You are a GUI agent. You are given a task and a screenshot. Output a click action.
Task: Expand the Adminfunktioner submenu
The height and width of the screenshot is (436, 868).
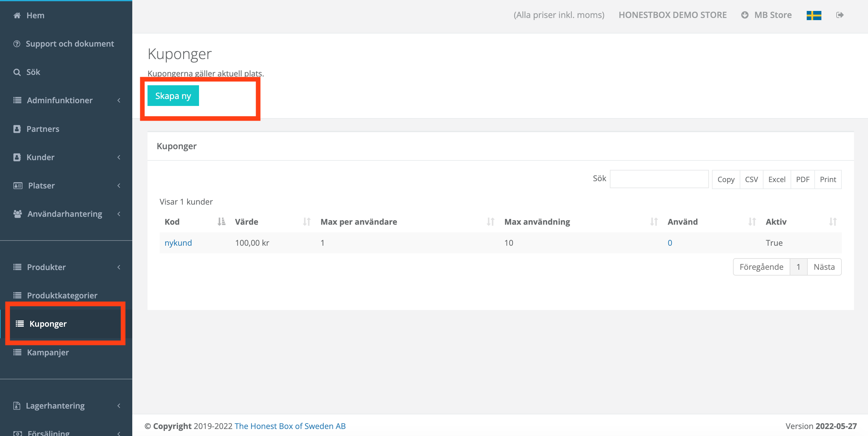coord(119,100)
